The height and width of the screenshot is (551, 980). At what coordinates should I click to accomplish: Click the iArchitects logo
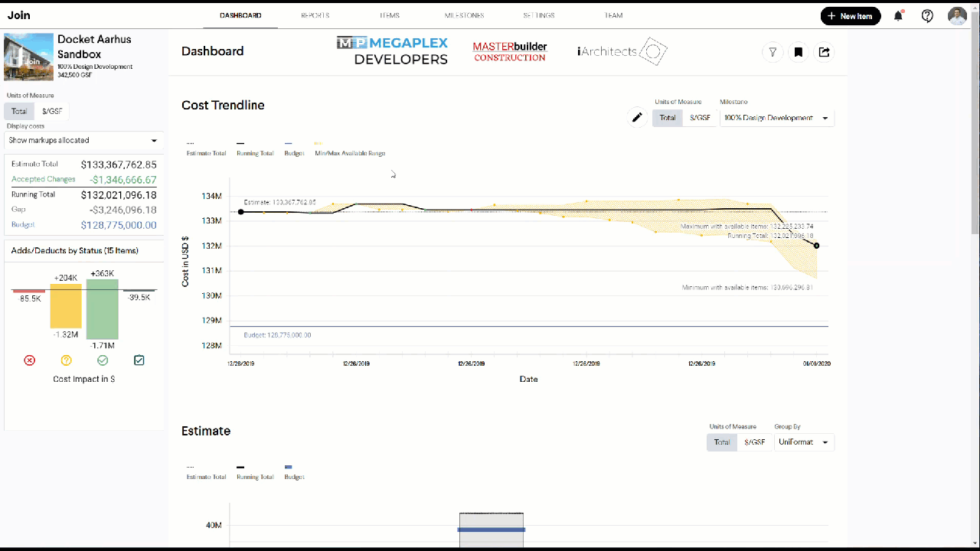tap(622, 51)
